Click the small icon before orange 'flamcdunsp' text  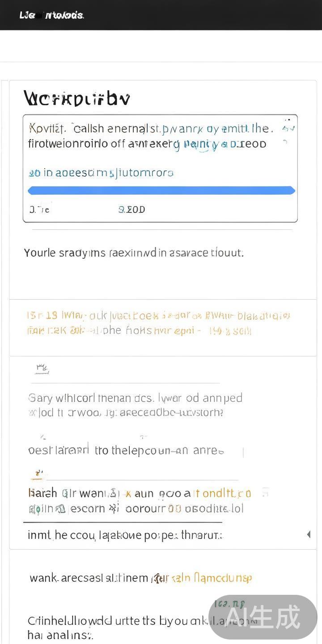click(157, 578)
